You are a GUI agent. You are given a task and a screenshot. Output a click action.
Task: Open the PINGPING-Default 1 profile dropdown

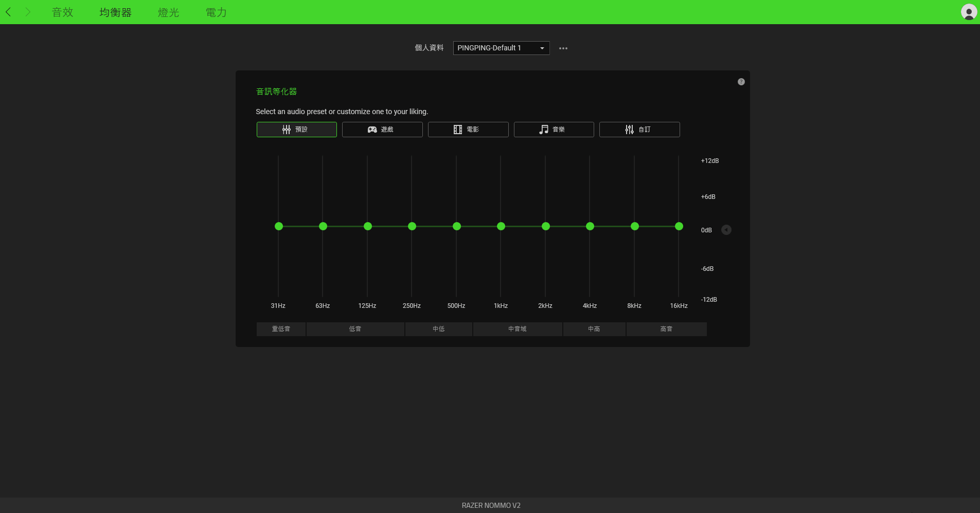tap(501, 48)
